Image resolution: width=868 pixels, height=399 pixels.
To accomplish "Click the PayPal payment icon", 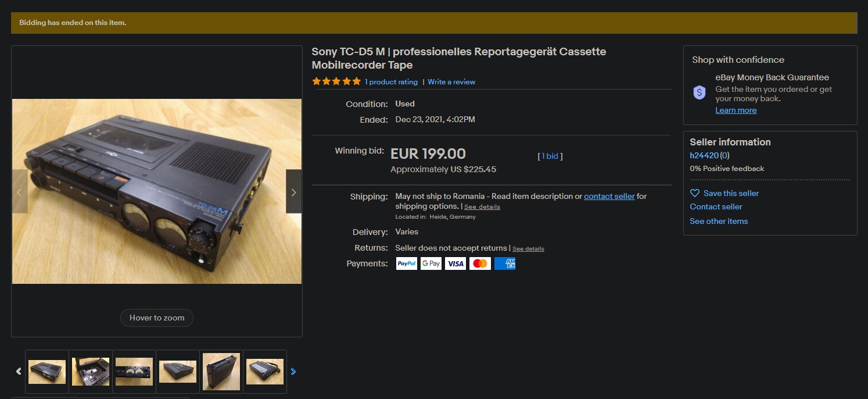I will pos(407,263).
